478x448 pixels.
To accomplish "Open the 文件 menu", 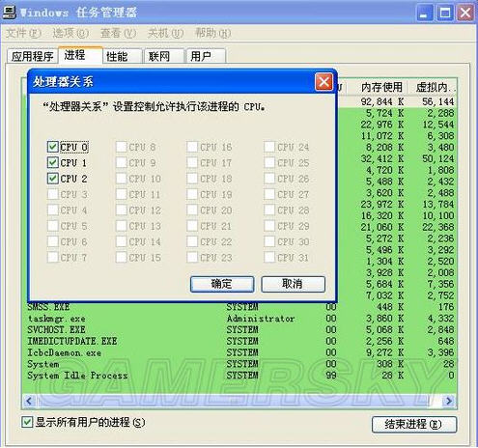I will pyautogui.click(x=23, y=33).
